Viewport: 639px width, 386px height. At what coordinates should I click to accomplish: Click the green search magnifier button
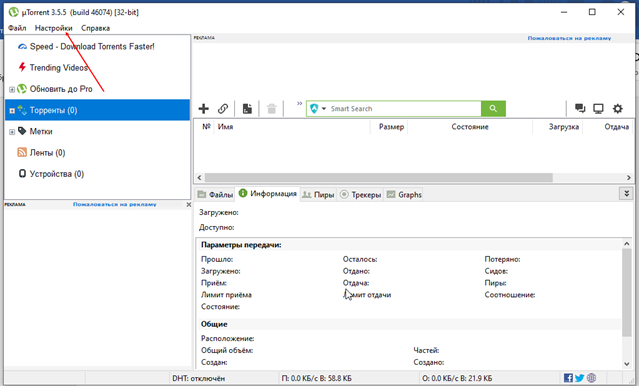pyautogui.click(x=493, y=108)
